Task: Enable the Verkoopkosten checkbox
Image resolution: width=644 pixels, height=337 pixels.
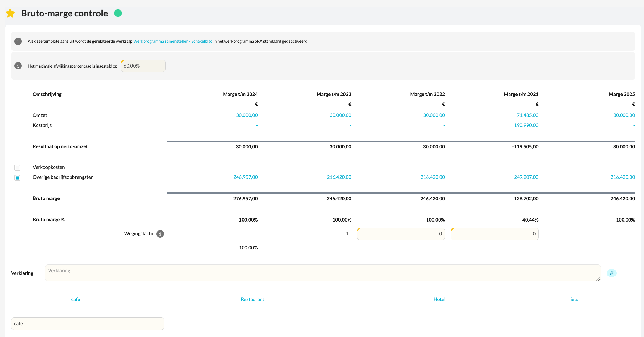Action: [x=17, y=168]
